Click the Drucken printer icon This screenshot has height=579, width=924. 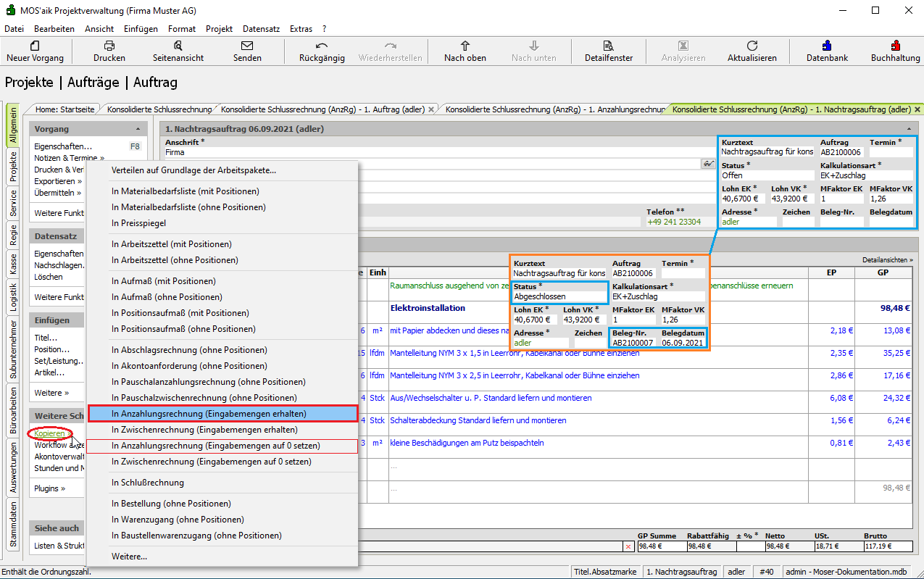point(109,46)
